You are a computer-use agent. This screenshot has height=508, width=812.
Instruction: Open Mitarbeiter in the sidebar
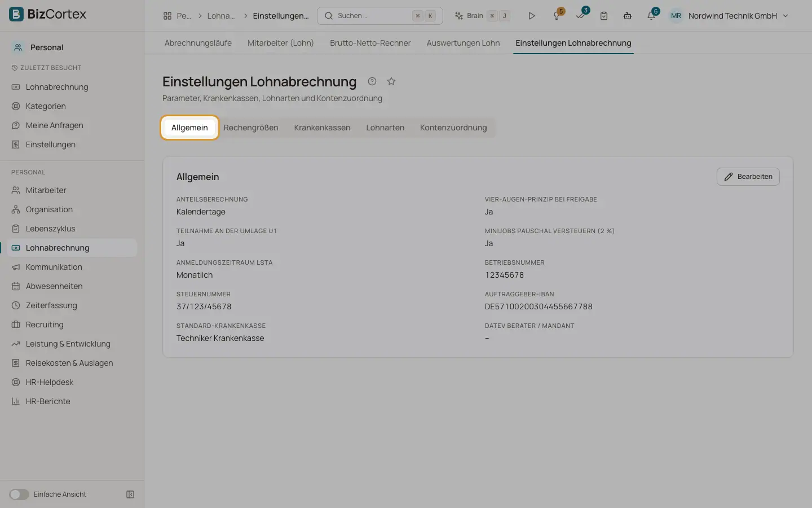coord(72,190)
